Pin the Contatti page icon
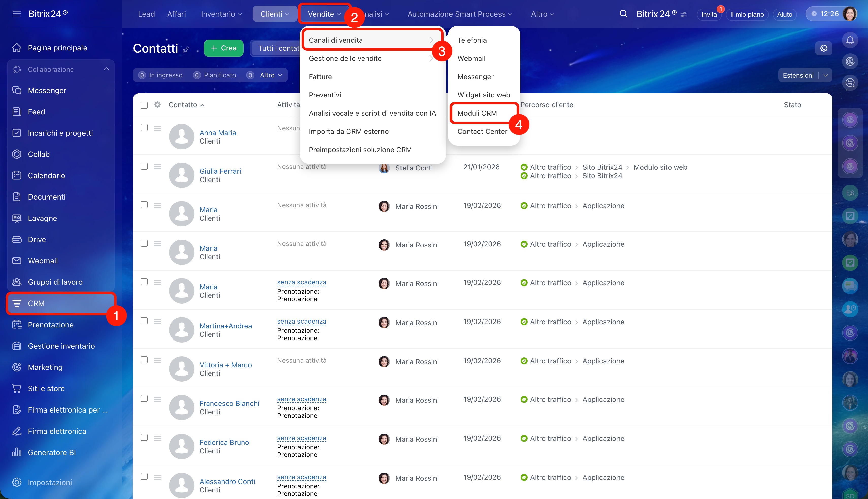The width and height of the screenshot is (868, 499). click(x=186, y=50)
